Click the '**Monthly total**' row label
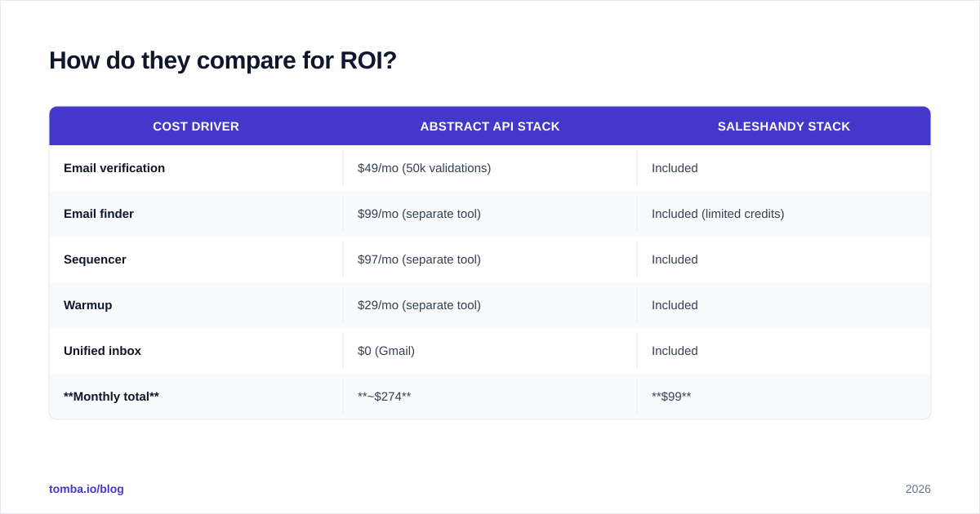Image resolution: width=980 pixels, height=514 pixels. point(111,397)
